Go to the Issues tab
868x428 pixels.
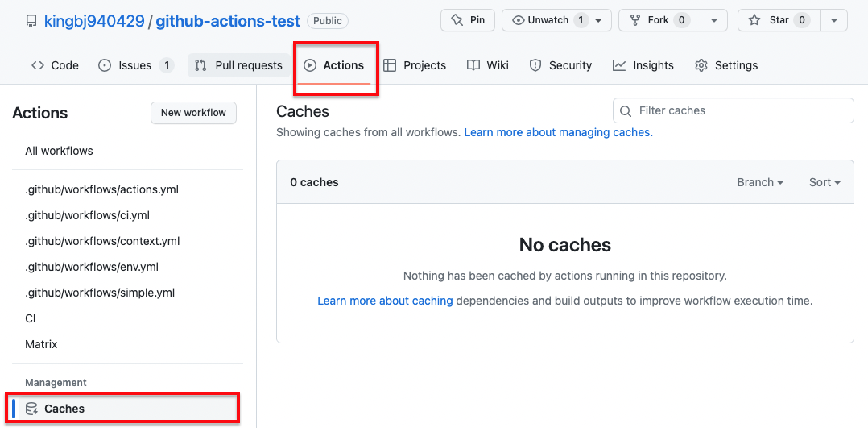135,65
